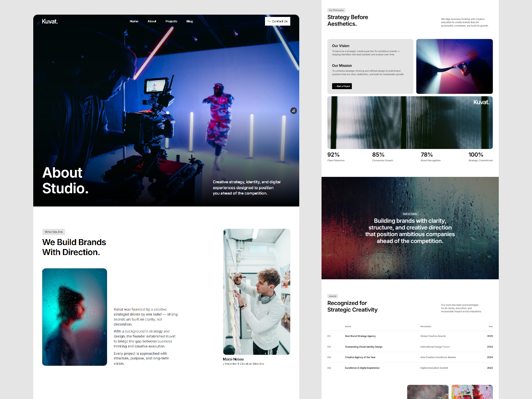This screenshot has width=532, height=399.
Task: Open the projector light photo thumbnail
Action: (454, 66)
